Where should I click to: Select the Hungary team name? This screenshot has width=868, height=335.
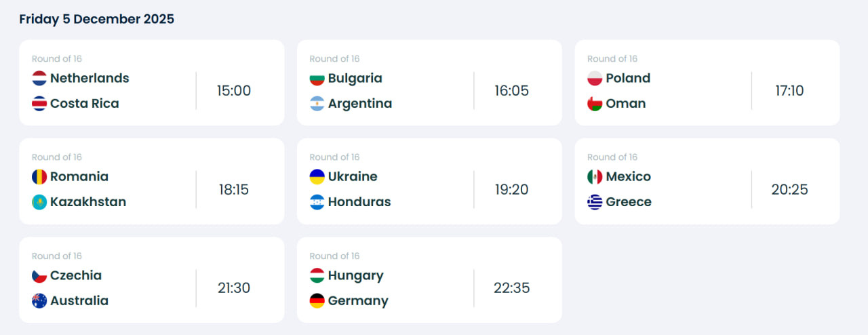[355, 276]
